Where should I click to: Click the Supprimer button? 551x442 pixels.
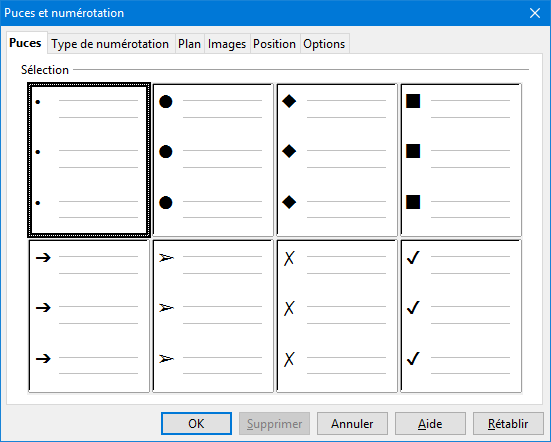pos(274,423)
